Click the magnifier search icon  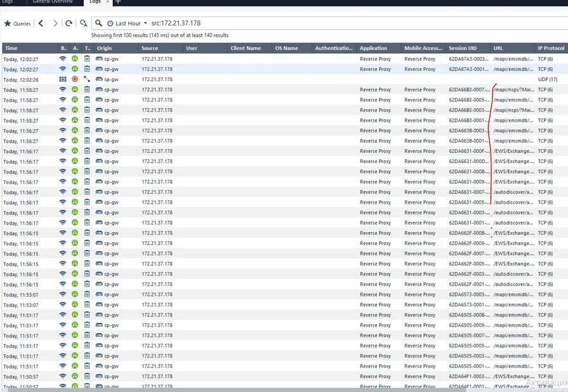(x=98, y=23)
